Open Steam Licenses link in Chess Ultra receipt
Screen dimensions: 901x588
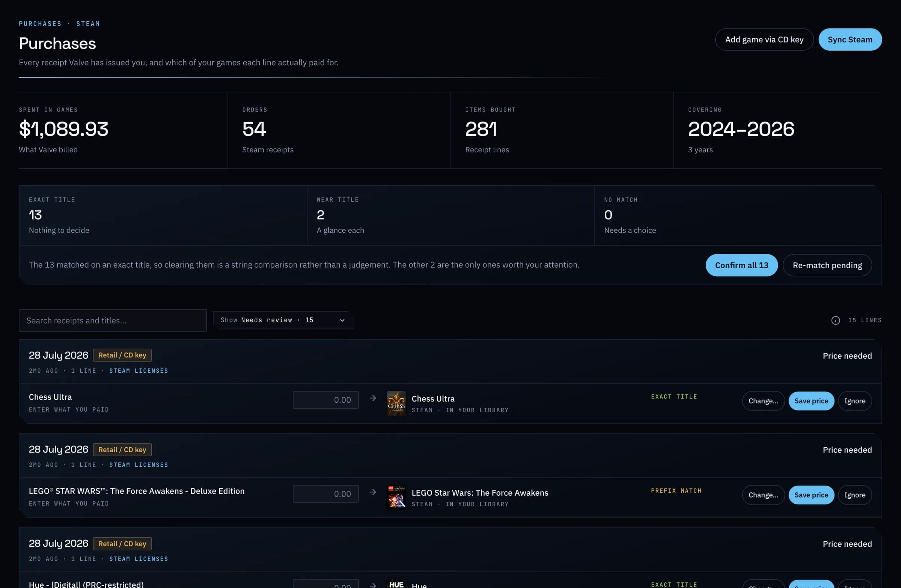pos(139,371)
